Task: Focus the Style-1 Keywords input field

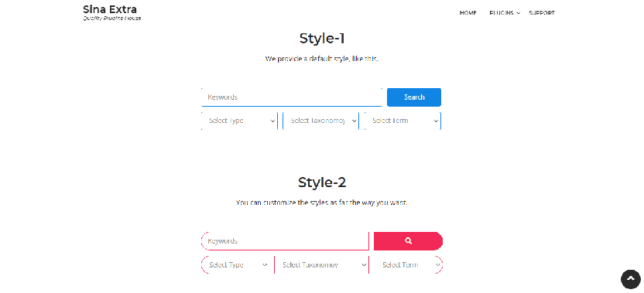Action: pyautogui.click(x=292, y=97)
